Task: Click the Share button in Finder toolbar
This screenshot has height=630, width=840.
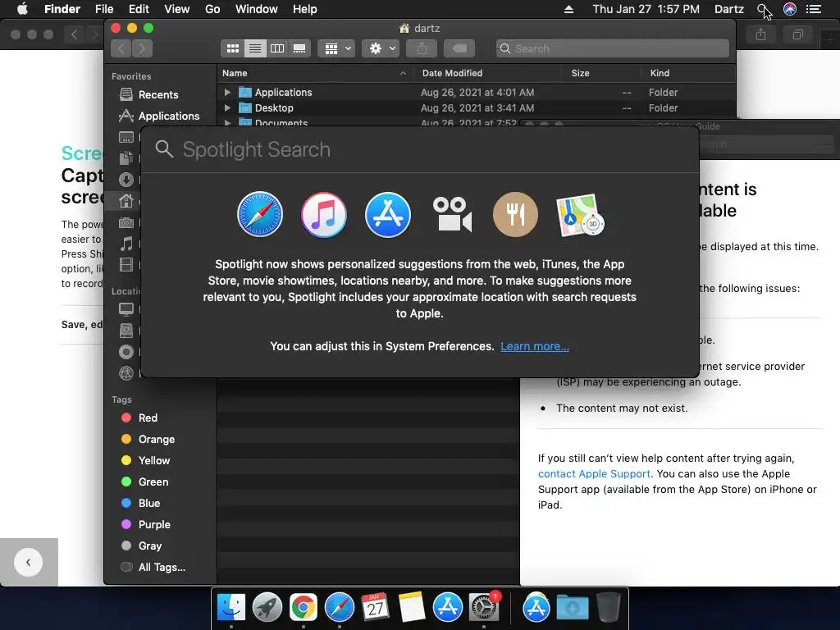Action: pyautogui.click(x=422, y=48)
